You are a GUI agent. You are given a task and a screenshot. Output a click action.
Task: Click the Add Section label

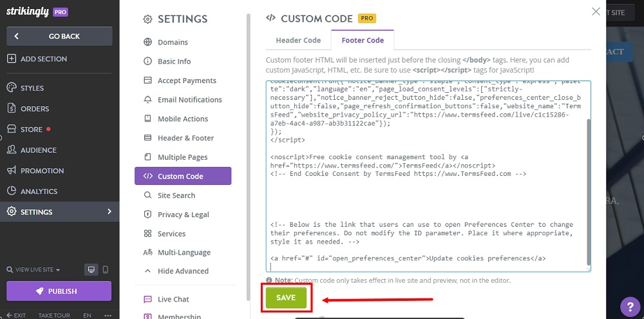44,59
